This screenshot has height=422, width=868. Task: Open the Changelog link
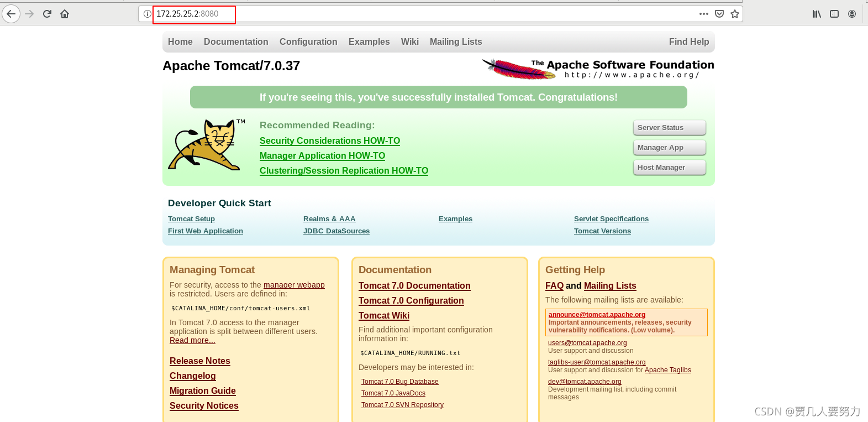coord(193,376)
